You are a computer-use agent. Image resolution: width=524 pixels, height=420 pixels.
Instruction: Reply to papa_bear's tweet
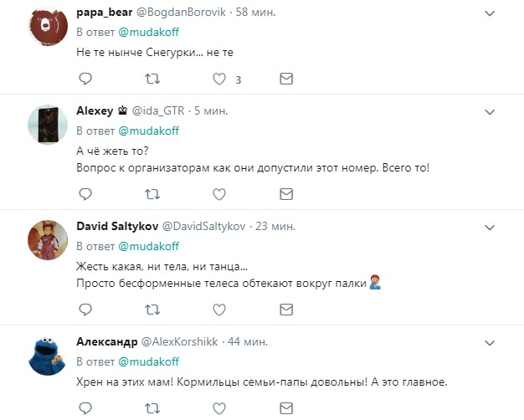[85, 79]
